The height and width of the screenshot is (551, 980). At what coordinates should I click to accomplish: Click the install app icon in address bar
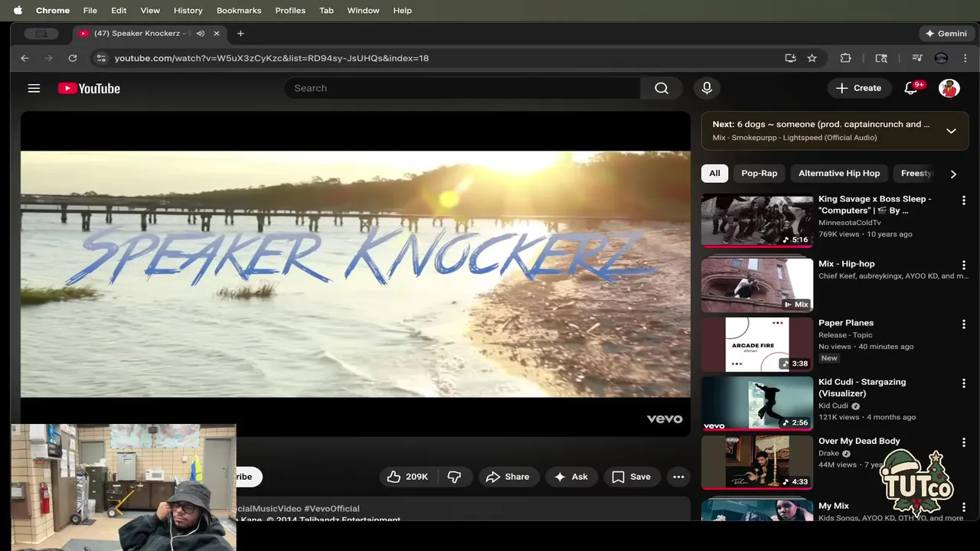coord(790,58)
